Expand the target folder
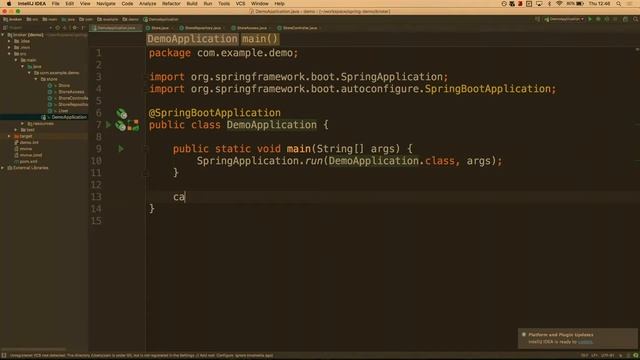Viewport: 640px width, 360px height. [9, 136]
